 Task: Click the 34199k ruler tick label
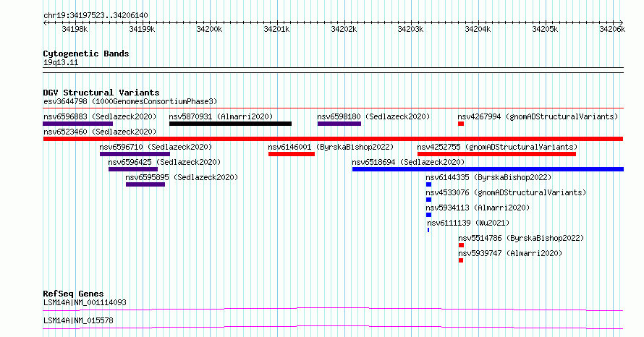(x=142, y=29)
